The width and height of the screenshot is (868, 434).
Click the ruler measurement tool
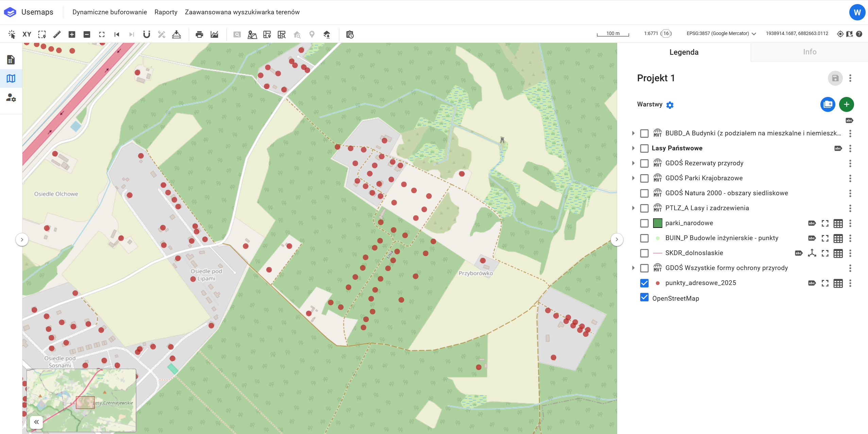(57, 34)
